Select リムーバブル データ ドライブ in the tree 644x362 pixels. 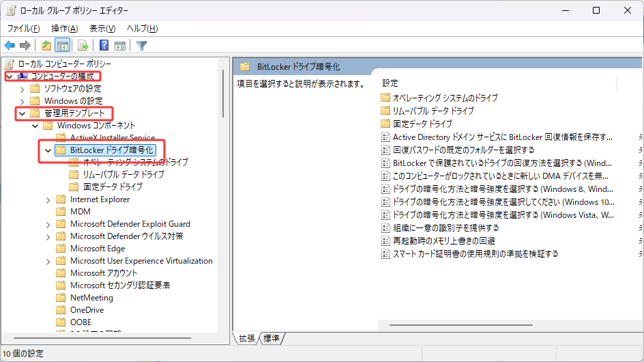click(x=123, y=174)
